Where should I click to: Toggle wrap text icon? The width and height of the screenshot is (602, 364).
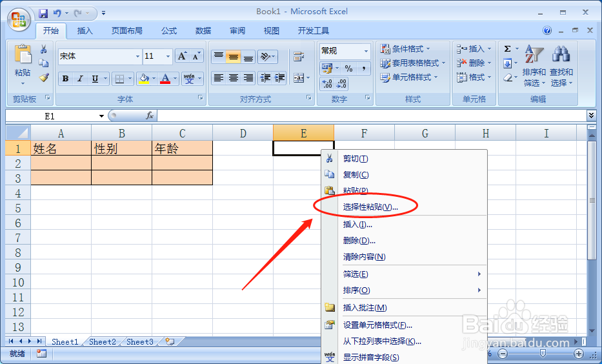point(299,56)
